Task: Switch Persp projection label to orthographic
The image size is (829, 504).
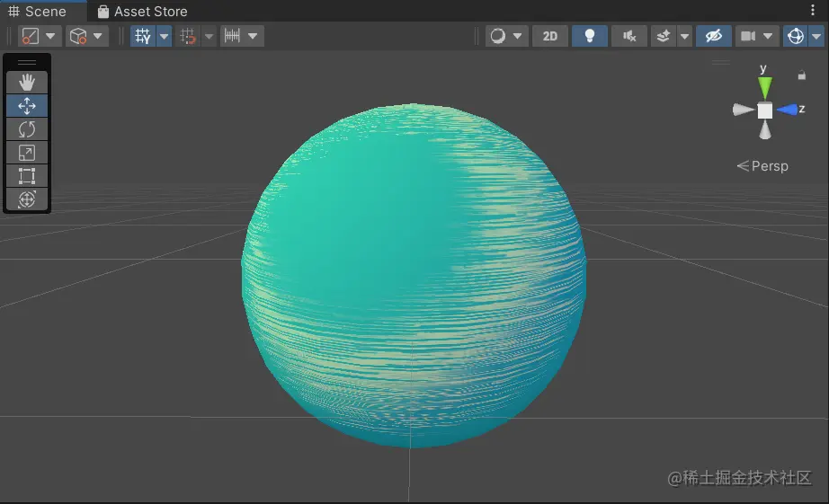Action: (762, 166)
